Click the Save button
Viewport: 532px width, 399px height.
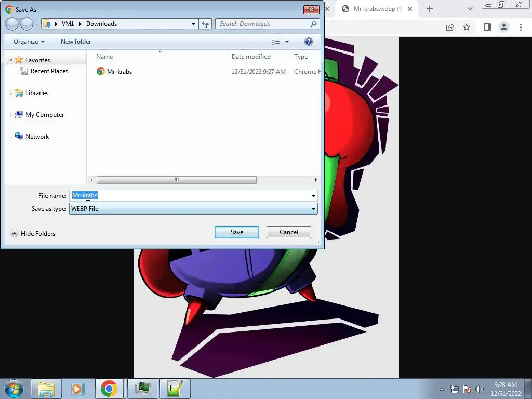[x=237, y=232]
